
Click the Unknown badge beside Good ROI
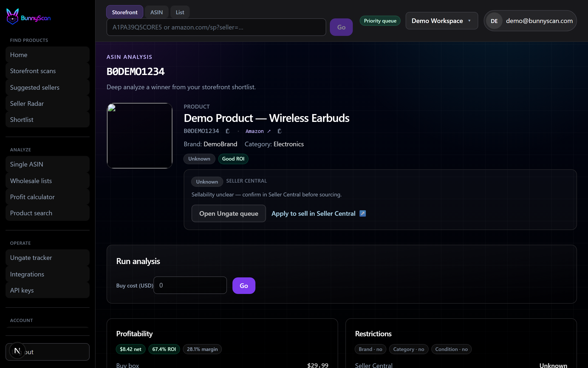tap(199, 159)
